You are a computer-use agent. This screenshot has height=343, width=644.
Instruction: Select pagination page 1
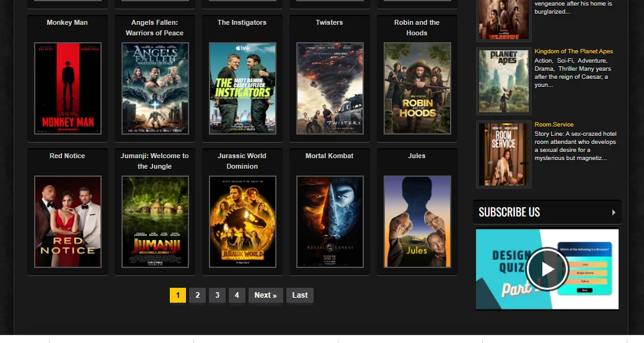pos(178,295)
